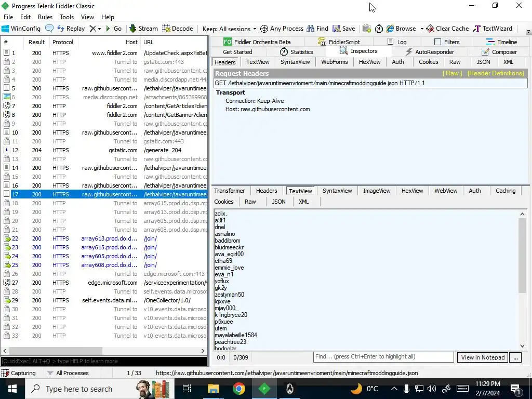Open the View menu
This screenshot has width=532, height=399.
[x=87, y=17]
